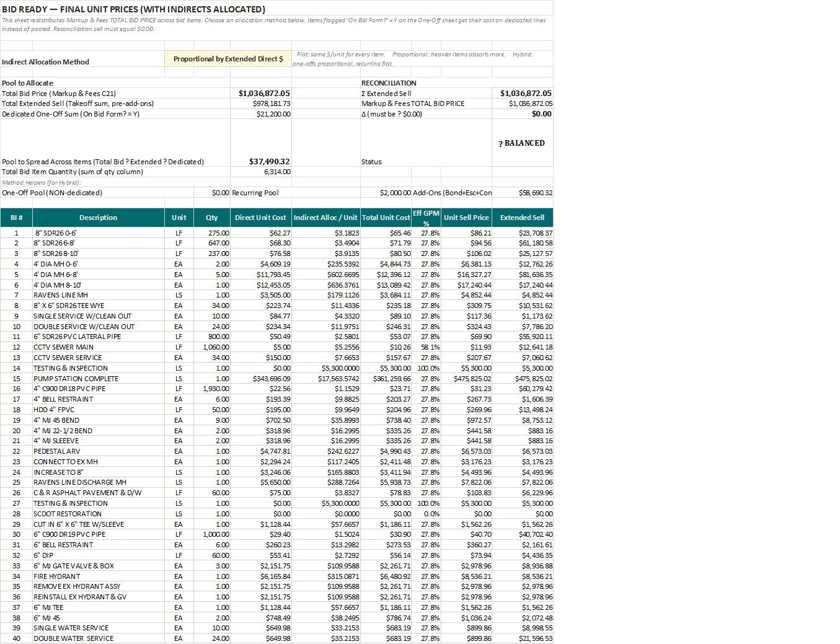Image resolution: width=840 pixels, height=644 pixels.
Task: Click the 'Direct Unit Cost' column header
Action: point(261,218)
